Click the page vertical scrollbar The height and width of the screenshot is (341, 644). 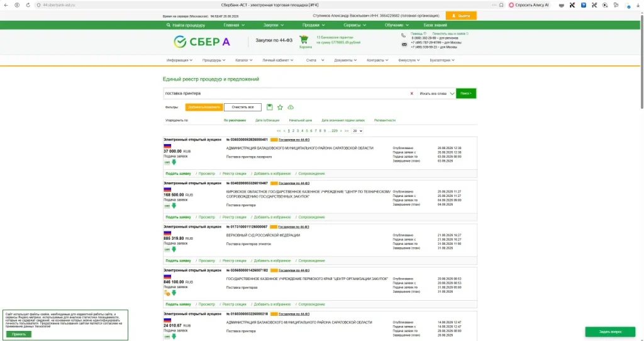642,62
